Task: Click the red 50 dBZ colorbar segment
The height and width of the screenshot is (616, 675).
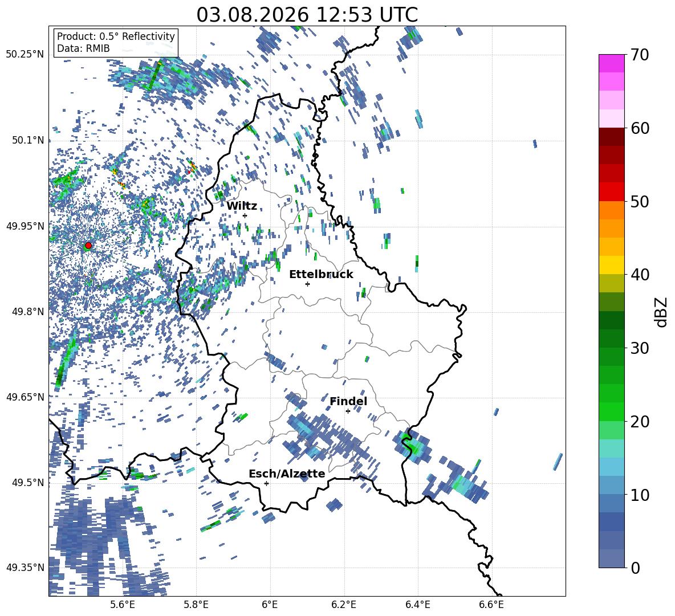Action: [611, 192]
